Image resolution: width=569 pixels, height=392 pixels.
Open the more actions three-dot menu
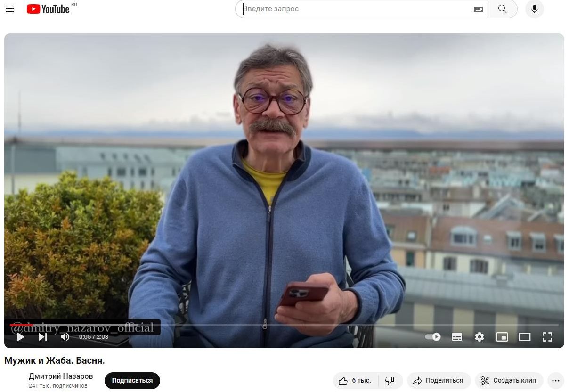pos(556,381)
